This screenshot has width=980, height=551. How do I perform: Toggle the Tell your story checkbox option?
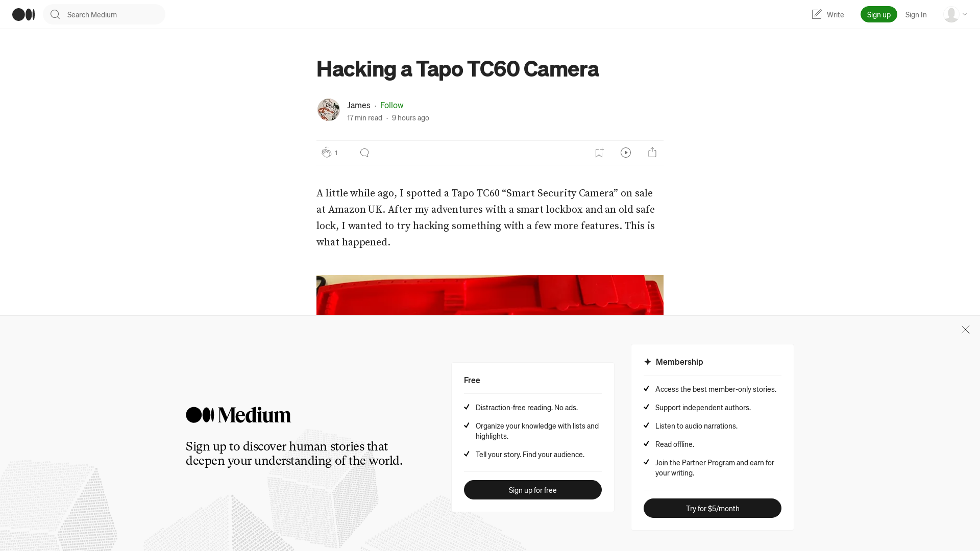click(467, 454)
